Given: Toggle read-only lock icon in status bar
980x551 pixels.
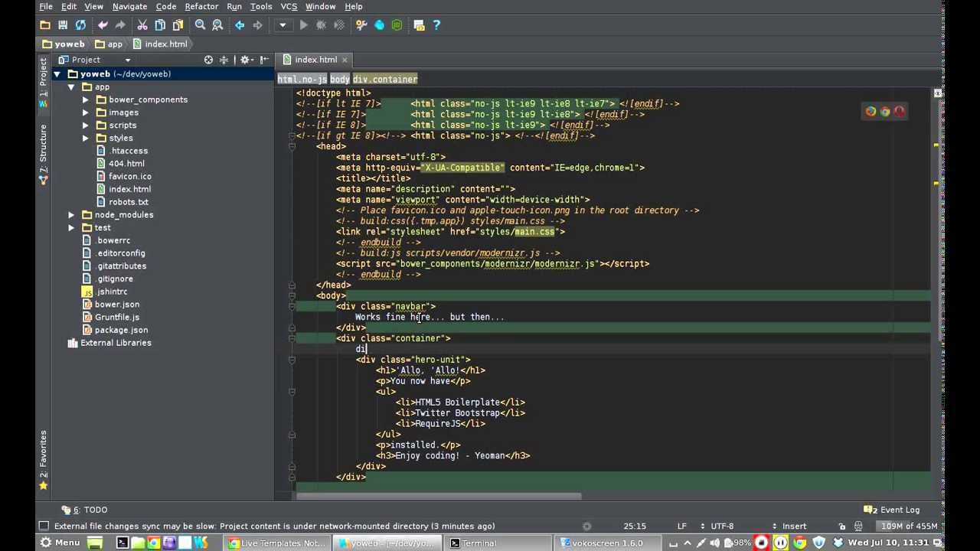Looking at the screenshot, I should click(842, 526).
